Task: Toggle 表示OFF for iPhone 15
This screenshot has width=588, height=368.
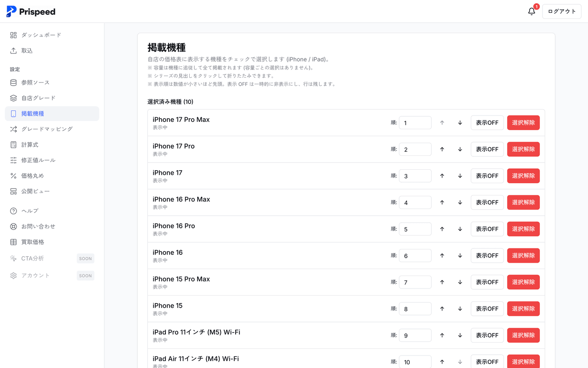Action: pyautogui.click(x=487, y=309)
